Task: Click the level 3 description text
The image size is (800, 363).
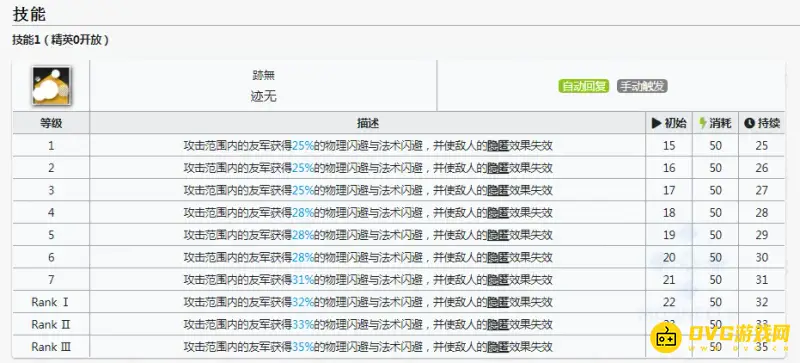Action: (368, 190)
